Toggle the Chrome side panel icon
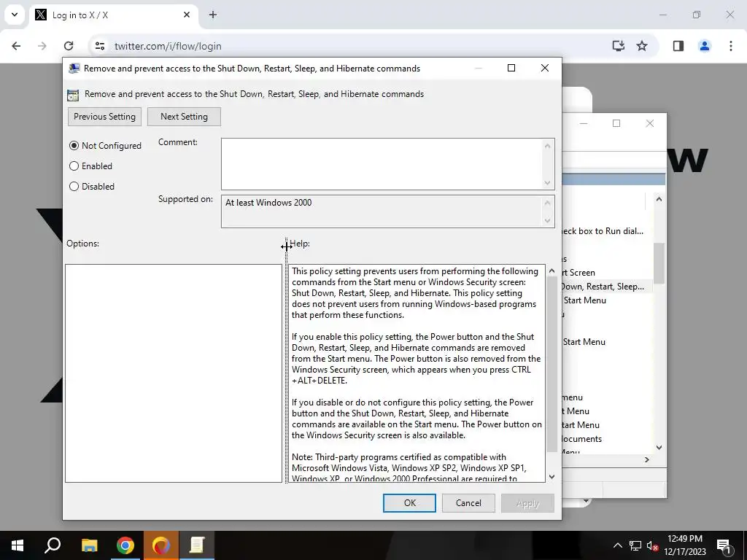 pyautogui.click(x=678, y=46)
